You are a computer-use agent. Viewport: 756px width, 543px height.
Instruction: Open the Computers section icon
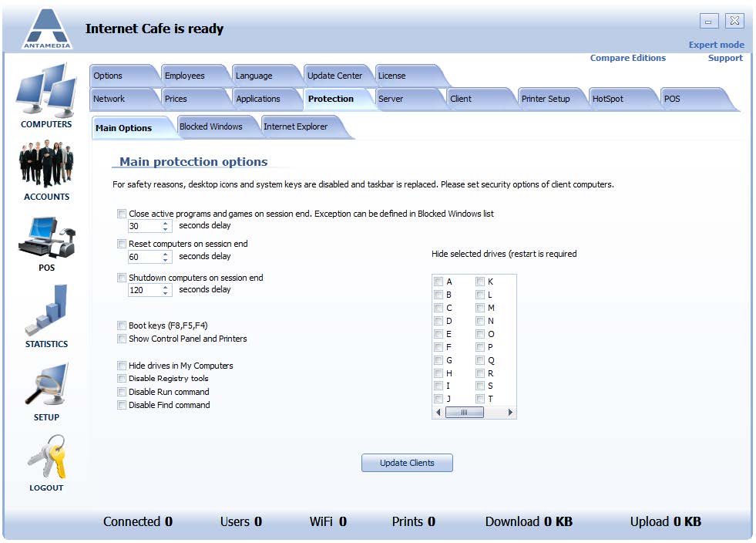(x=46, y=90)
